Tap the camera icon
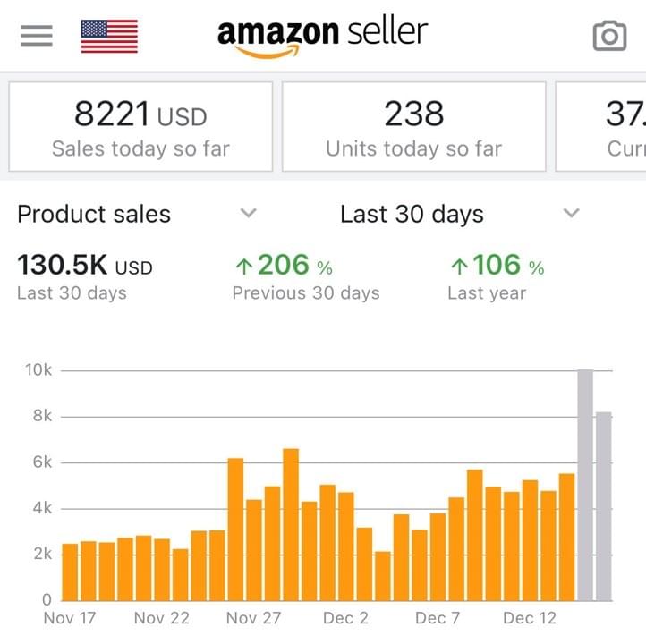This screenshot has width=646, height=644. coord(610,36)
